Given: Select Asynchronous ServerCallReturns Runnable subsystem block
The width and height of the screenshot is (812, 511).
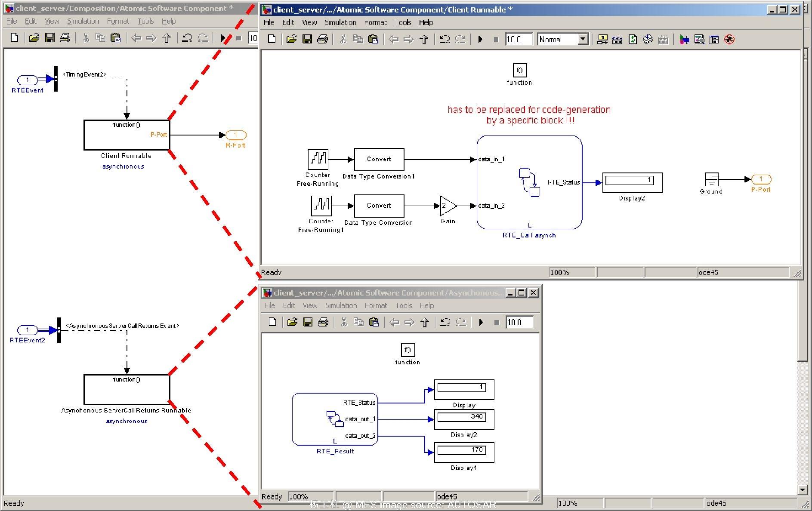Looking at the screenshot, I should pos(127,390).
